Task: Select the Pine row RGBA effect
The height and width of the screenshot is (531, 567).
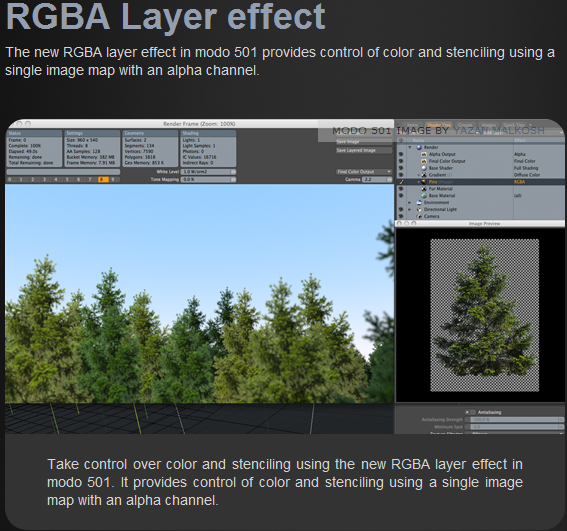Action: pos(519,182)
